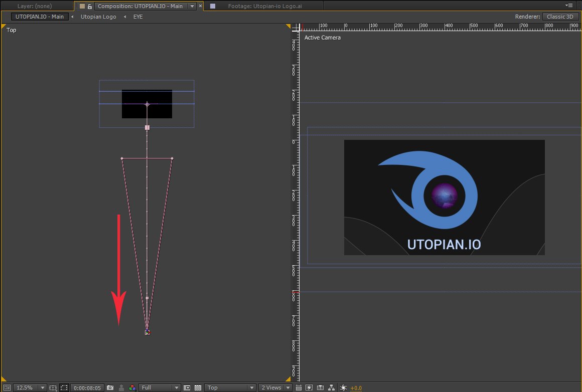Click the exposure value +0.0

click(x=356, y=388)
